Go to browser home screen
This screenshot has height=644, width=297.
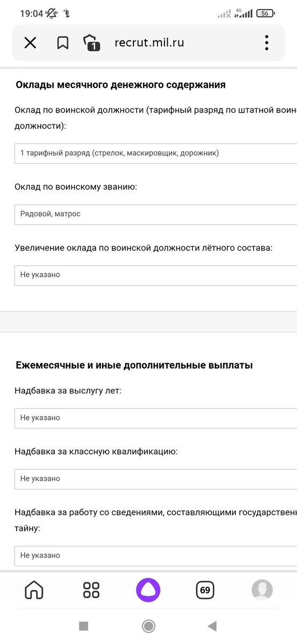34,590
